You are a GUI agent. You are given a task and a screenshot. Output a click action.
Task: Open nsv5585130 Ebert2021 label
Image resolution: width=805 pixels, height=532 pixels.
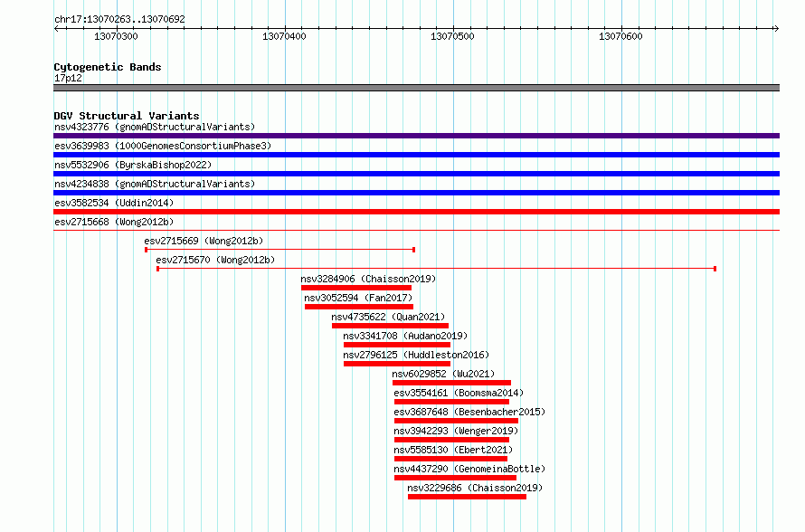(x=453, y=450)
